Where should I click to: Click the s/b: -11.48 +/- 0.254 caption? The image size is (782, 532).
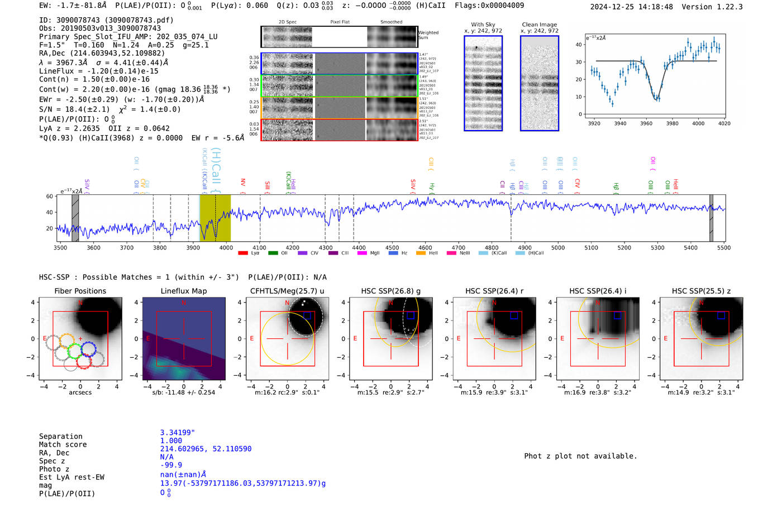coord(184,392)
